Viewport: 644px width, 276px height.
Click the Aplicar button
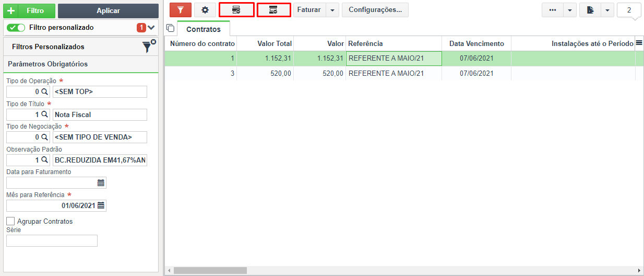(x=108, y=10)
